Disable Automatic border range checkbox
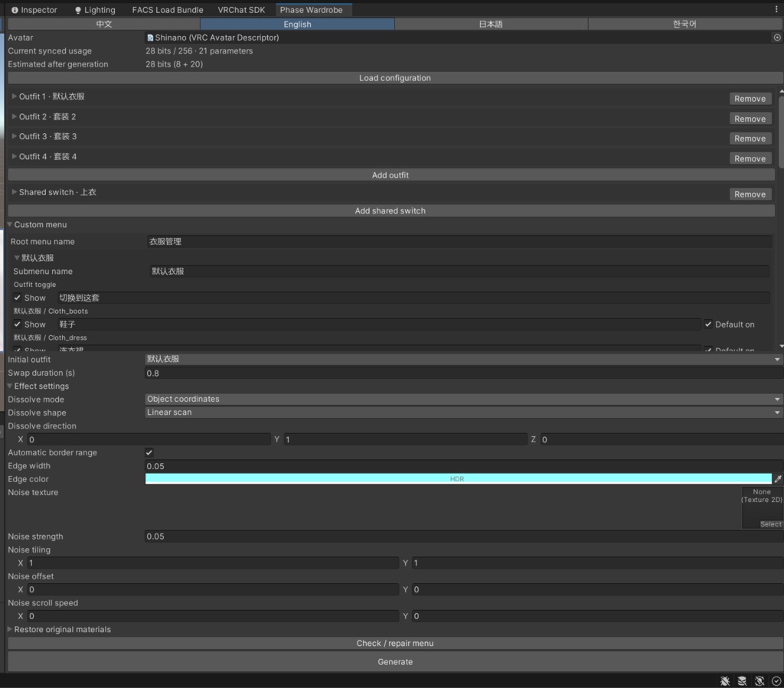 pos(149,452)
